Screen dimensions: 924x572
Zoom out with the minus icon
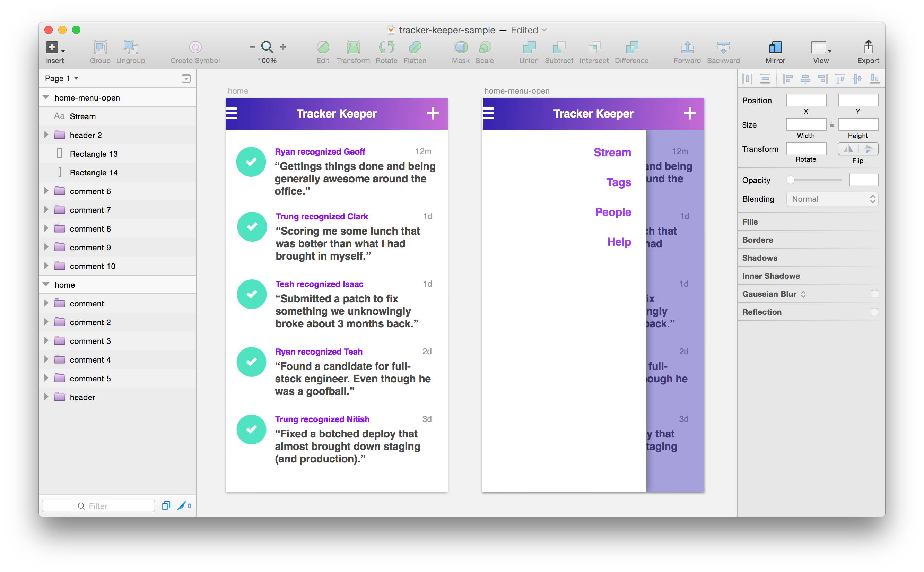click(x=252, y=47)
